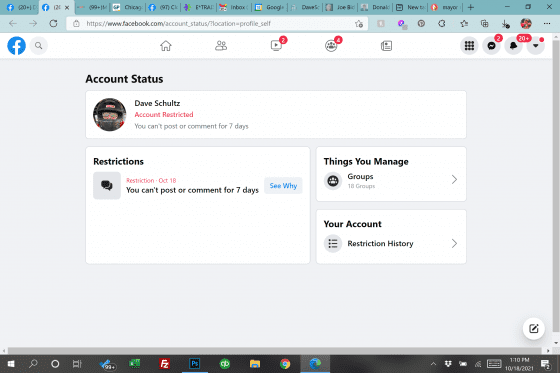
Task: Open File Explorer from the taskbar
Action: [255, 364]
